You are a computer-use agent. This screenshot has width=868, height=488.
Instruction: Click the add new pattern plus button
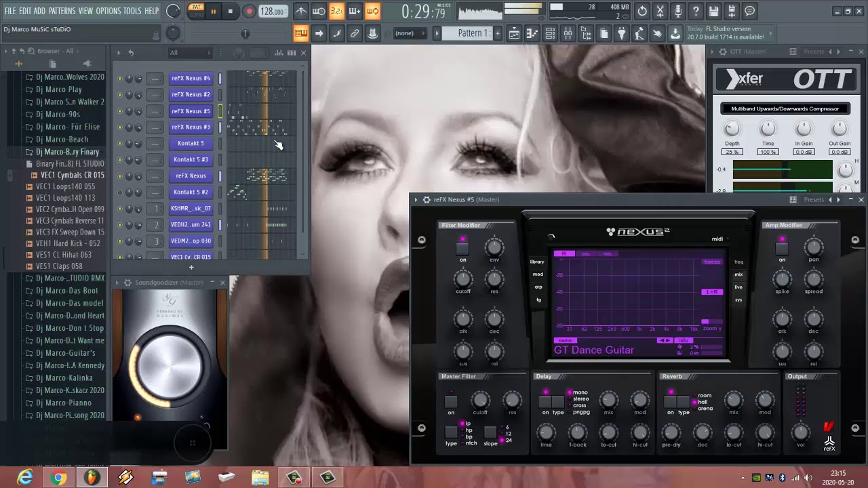[497, 33]
